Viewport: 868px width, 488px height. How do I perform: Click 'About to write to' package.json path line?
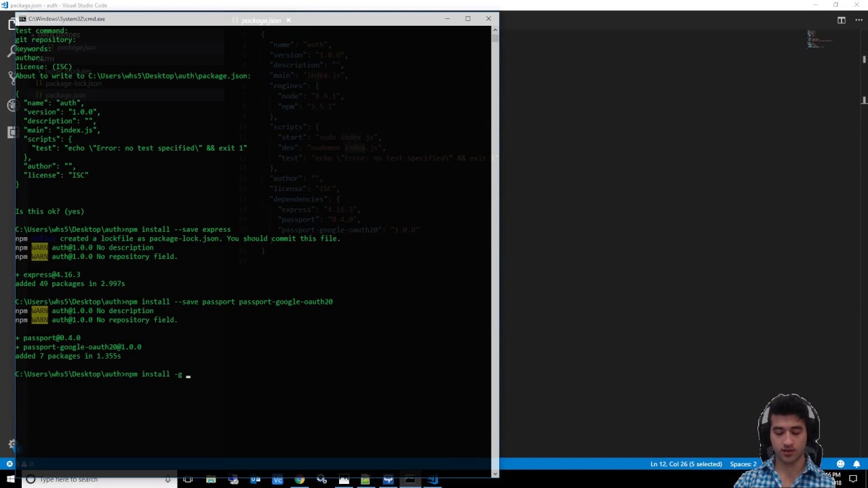[x=133, y=76]
